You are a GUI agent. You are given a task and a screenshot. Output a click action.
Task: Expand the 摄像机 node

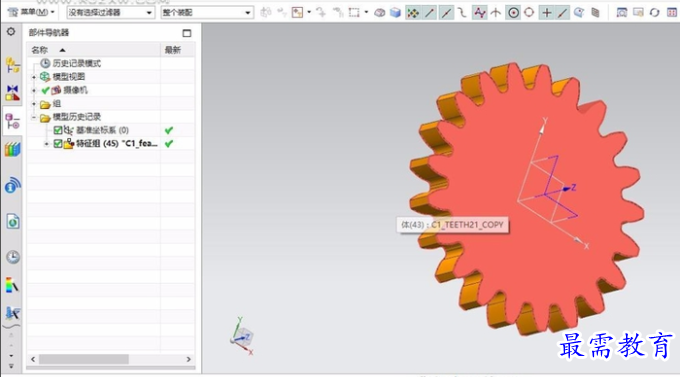pos(34,90)
